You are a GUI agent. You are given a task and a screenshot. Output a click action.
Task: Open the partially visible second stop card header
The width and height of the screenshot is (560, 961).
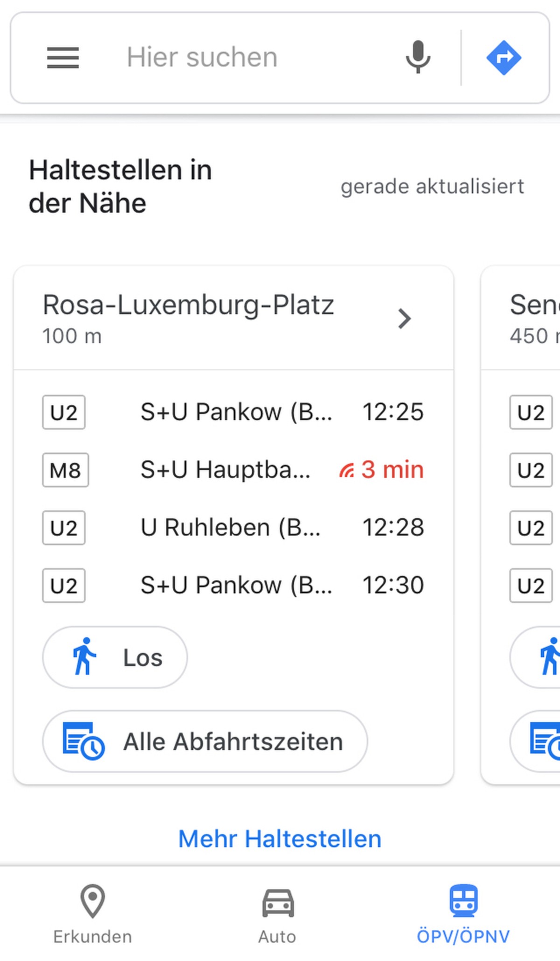click(x=521, y=318)
